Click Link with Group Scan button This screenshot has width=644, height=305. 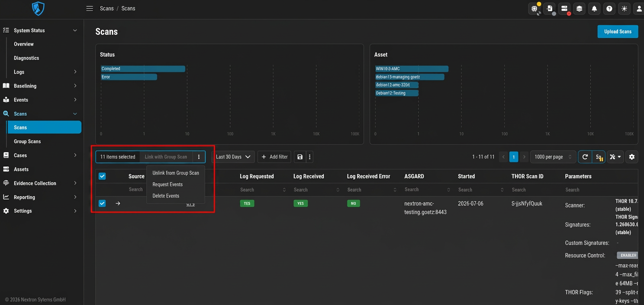click(166, 157)
